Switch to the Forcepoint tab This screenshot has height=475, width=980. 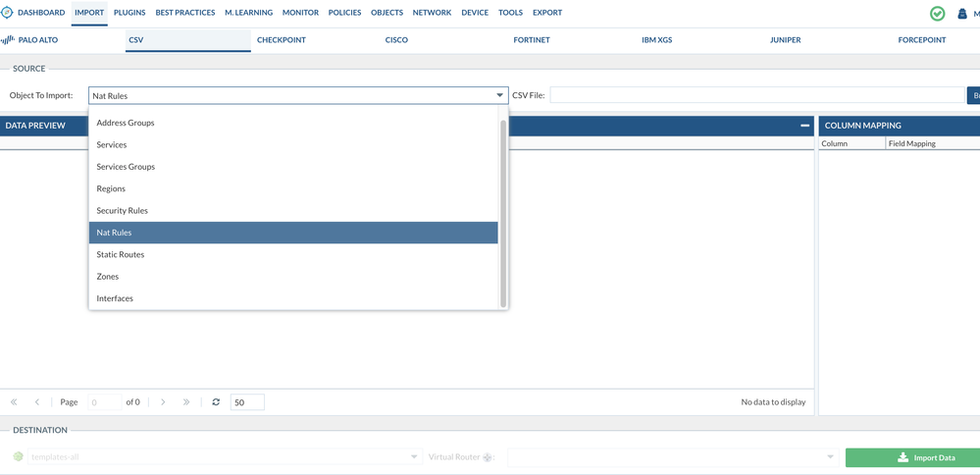(x=922, y=40)
